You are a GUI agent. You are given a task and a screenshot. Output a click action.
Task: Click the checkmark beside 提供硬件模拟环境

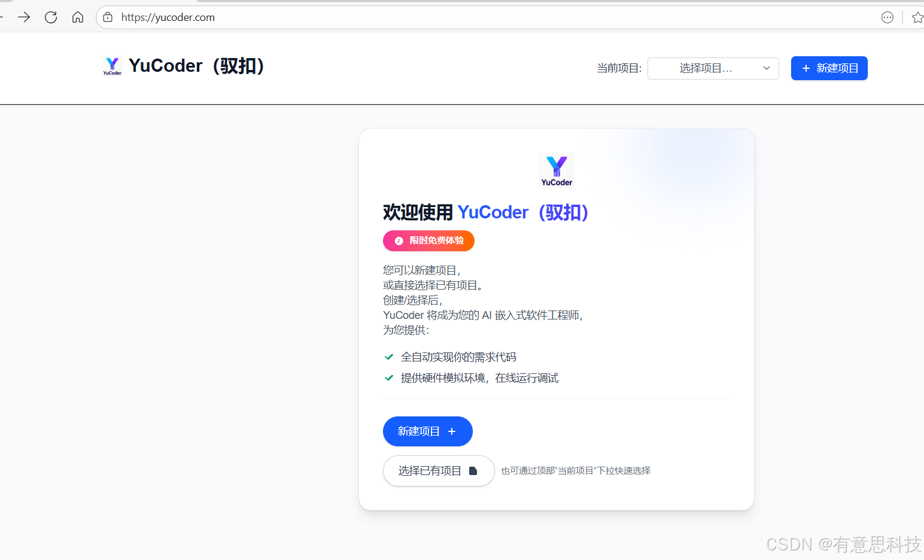[x=388, y=378]
